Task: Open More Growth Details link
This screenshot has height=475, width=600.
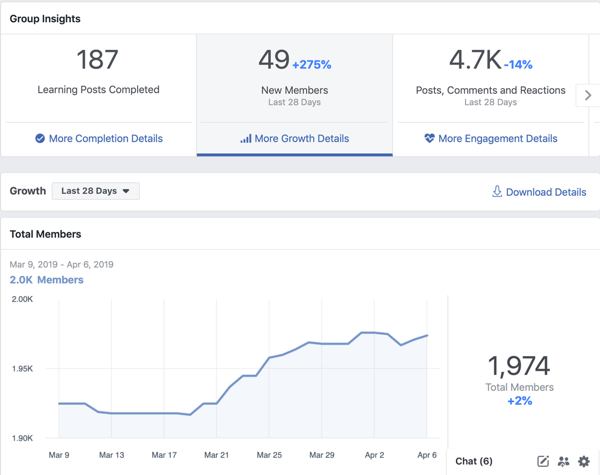Action: click(x=302, y=139)
